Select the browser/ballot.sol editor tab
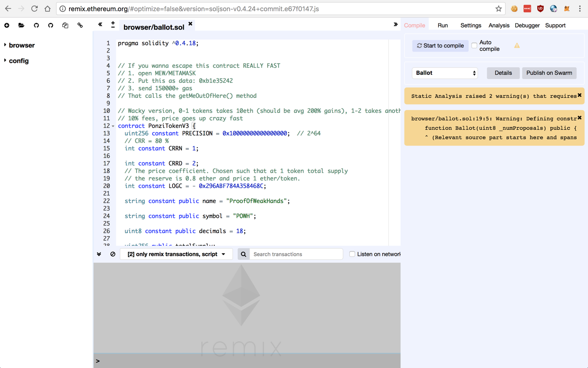 pyautogui.click(x=154, y=27)
